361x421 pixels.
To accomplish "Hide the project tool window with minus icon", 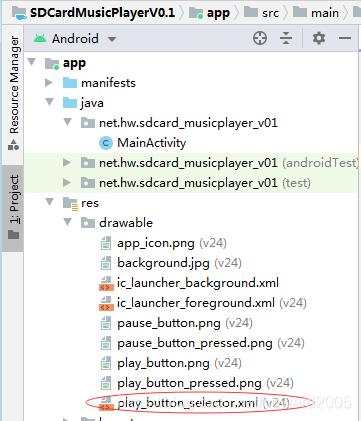I will pos(345,38).
